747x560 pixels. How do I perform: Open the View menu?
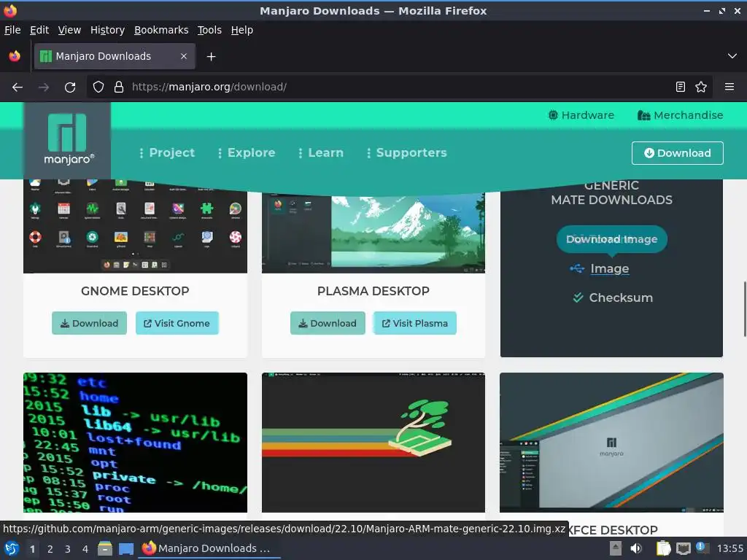click(69, 30)
